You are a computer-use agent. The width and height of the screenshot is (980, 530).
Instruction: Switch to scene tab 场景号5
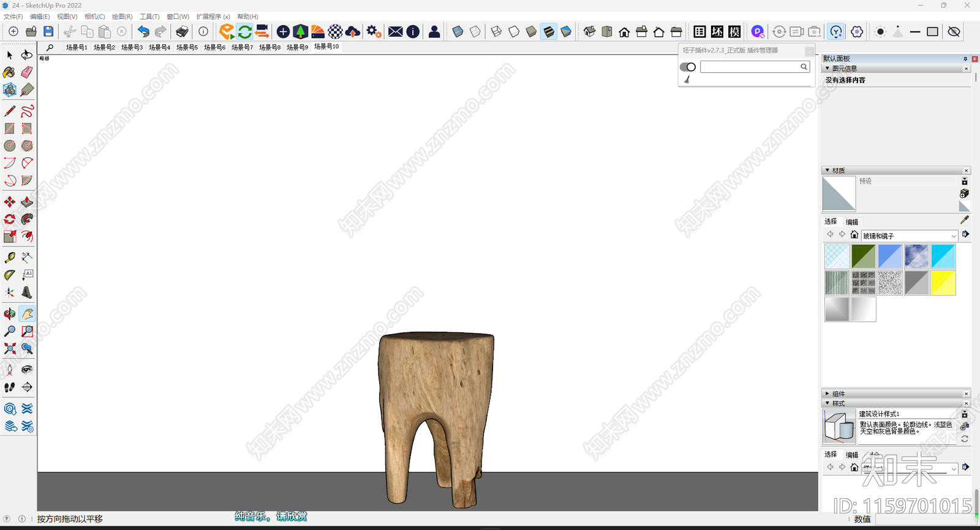pos(187,47)
